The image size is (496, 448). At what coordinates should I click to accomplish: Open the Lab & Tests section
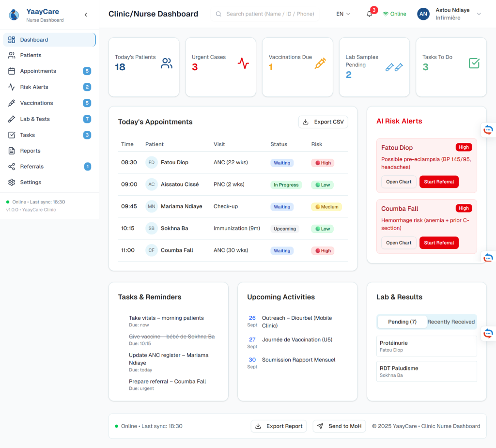(x=35, y=119)
